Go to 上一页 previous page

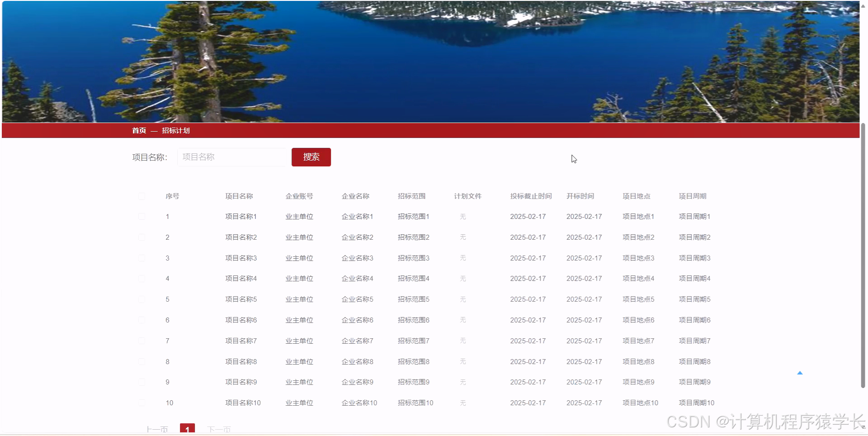pos(156,430)
